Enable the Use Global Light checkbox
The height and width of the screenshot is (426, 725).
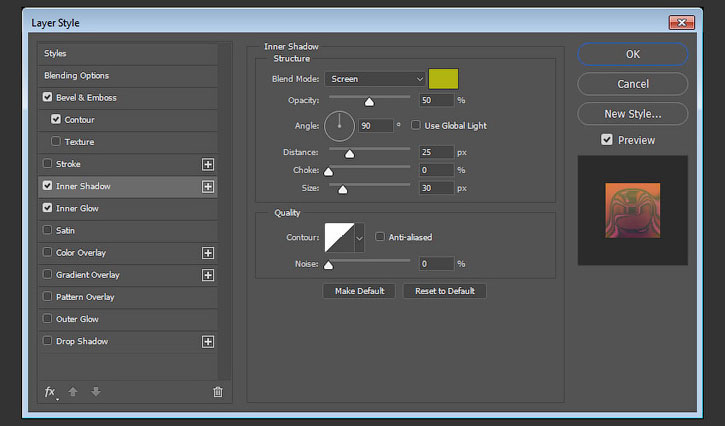pos(416,125)
